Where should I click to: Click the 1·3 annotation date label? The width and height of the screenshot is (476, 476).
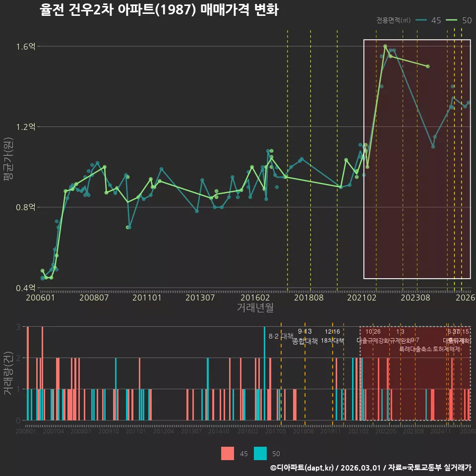pos(401,332)
